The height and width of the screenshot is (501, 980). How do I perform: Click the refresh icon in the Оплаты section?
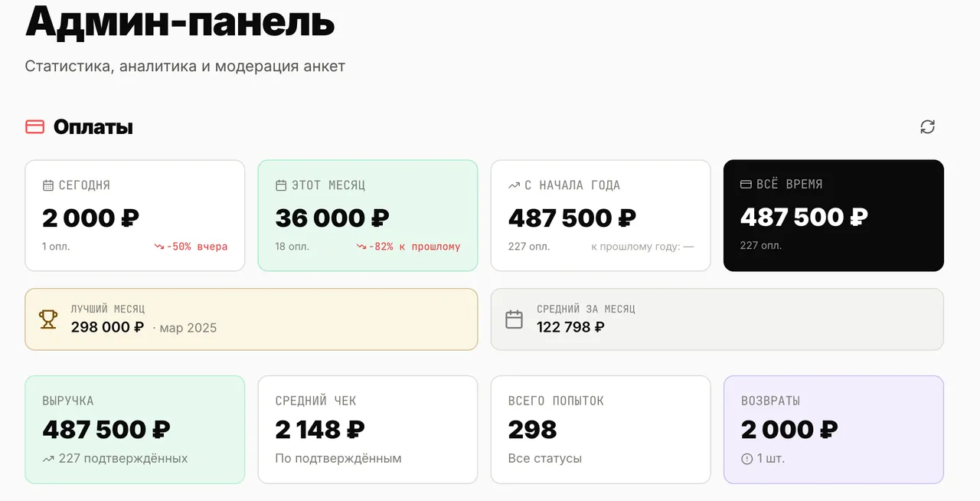(927, 127)
